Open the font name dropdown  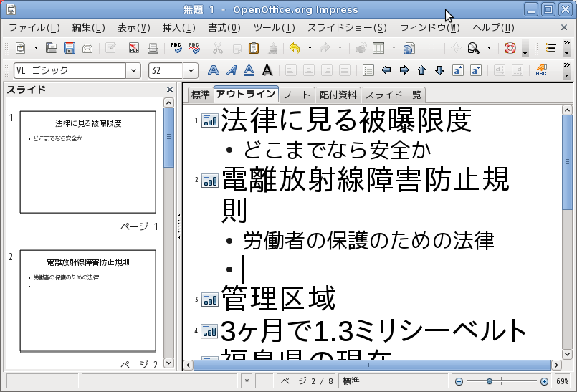point(133,70)
